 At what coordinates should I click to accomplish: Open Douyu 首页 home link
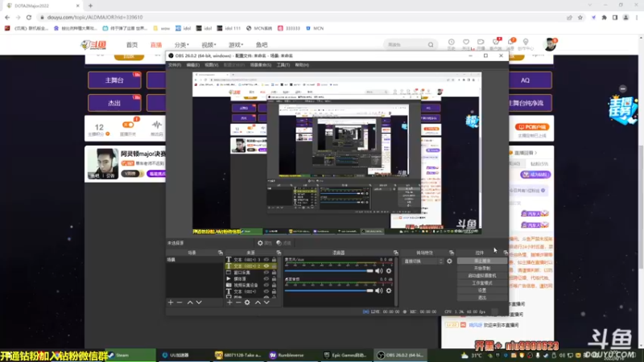click(132, 45)
